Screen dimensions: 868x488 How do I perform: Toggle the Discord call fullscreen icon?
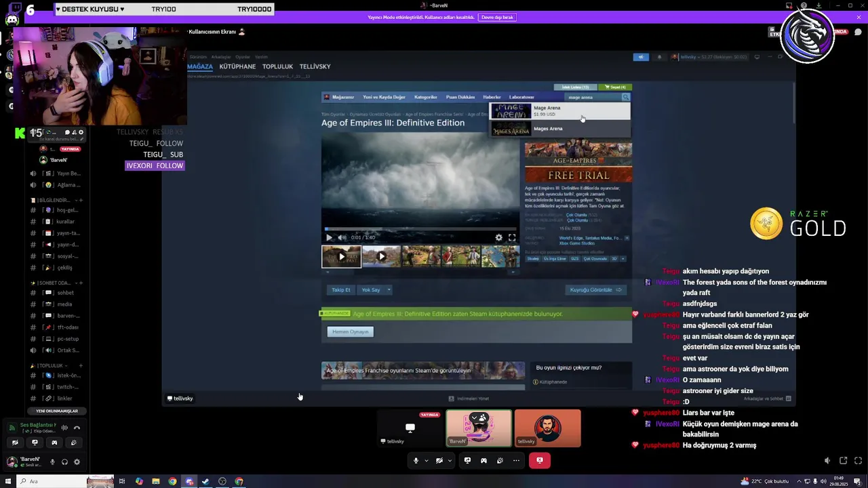[858, 461]
